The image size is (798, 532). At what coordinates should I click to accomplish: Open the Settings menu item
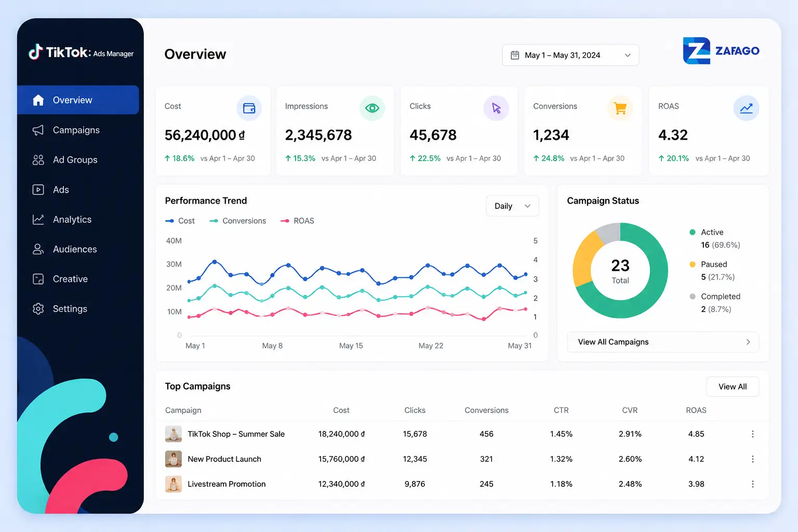(78, 309)
